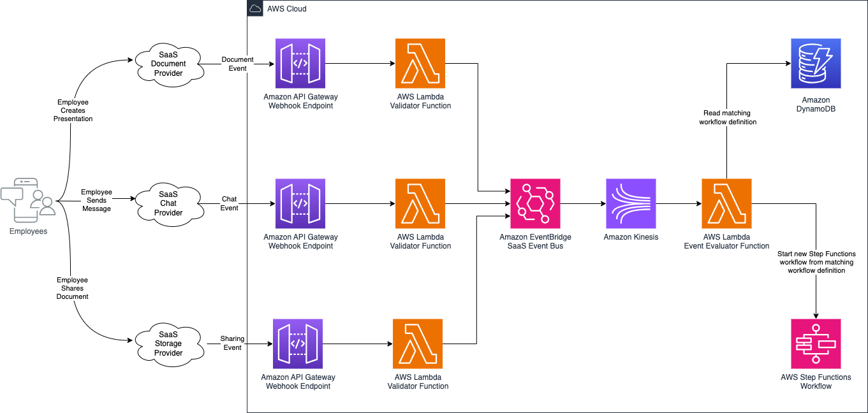
Task: Click 'Employee Creates Presentation' label
Action: pyautogui.click(x=73, y=110)
